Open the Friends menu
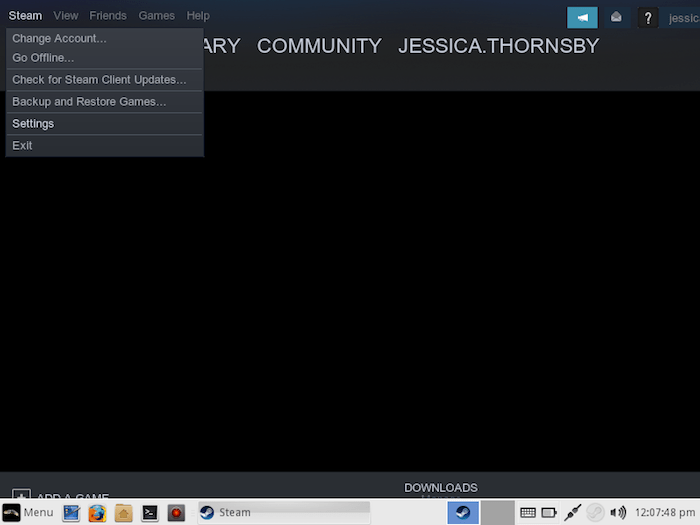 [108, 16]
